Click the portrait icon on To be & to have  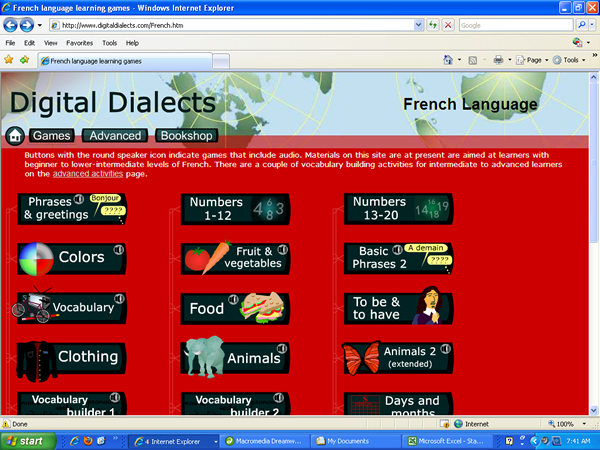pos(429,305)
